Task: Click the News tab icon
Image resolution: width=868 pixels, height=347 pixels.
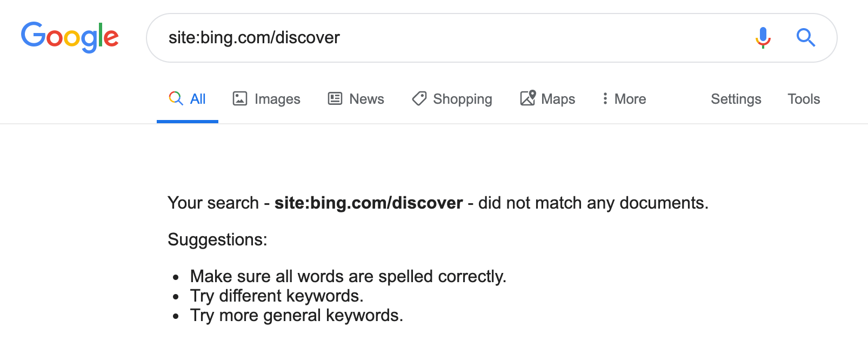Action: [335, 98]
